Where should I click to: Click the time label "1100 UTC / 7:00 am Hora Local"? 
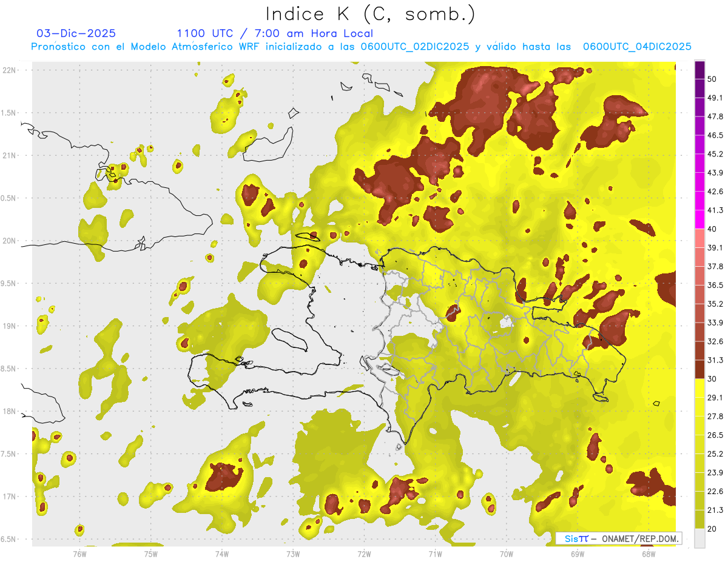275,33
